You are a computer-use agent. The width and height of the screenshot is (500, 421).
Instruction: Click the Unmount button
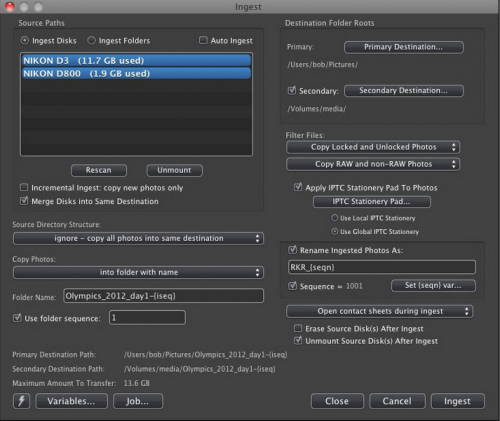174,170
